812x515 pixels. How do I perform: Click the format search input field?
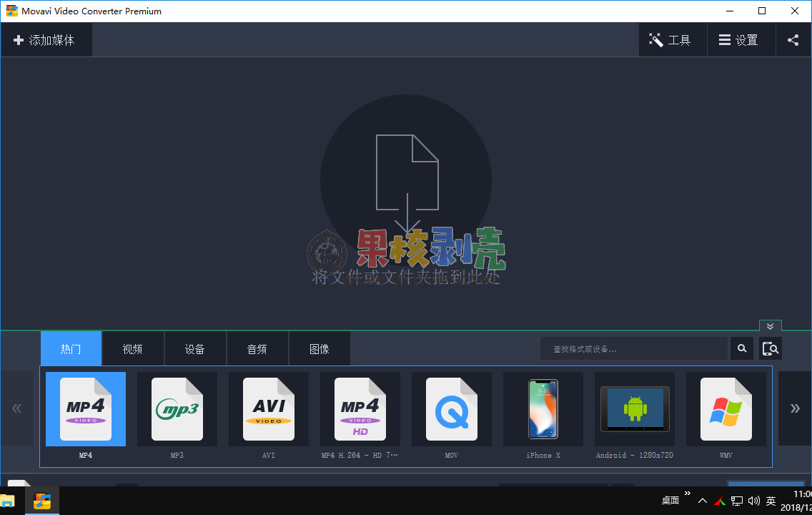coord(634,348)
